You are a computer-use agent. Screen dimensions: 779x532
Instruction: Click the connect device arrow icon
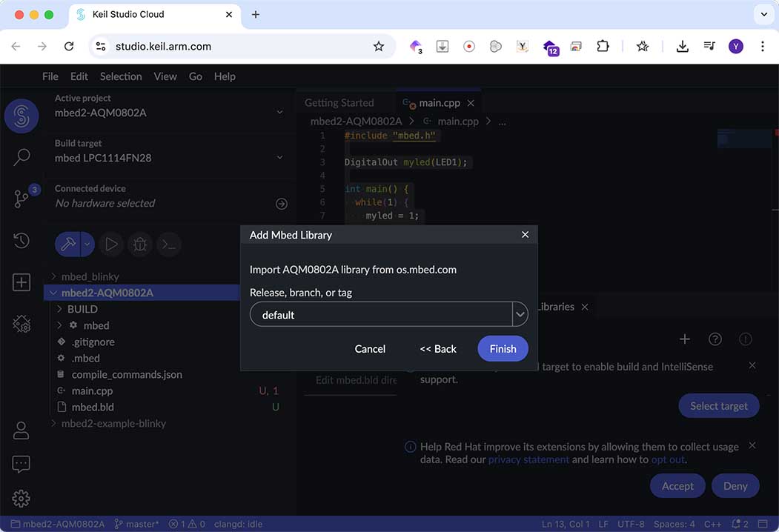[282, 204]
